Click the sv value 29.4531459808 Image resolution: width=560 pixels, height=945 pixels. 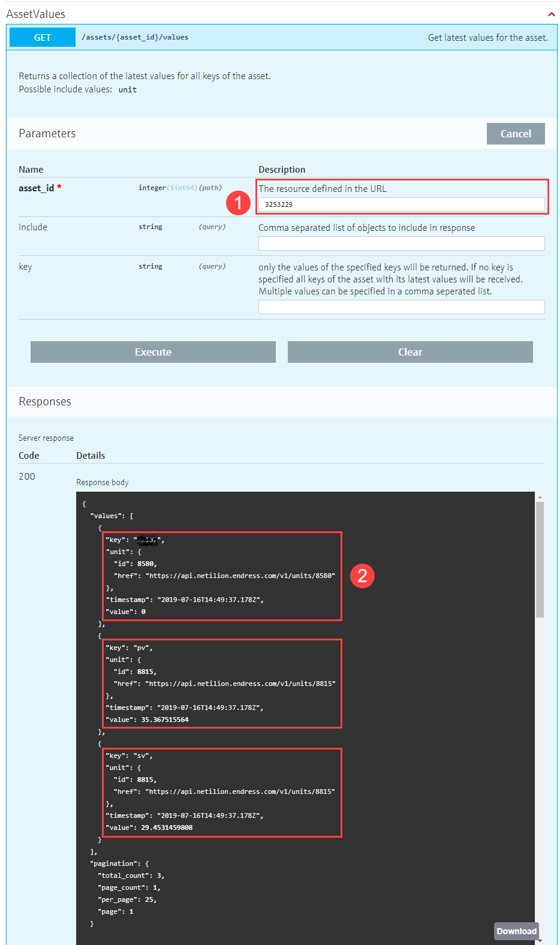tap(167, 827)
